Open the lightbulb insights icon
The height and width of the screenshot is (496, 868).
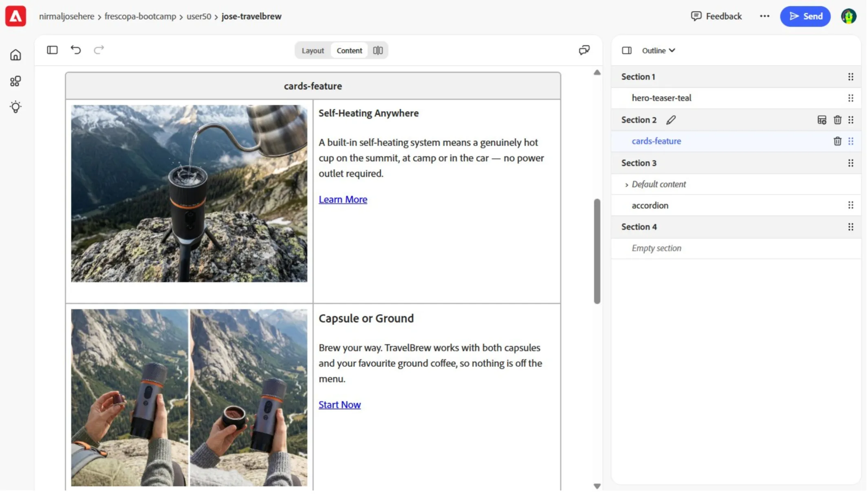[15, 107]
